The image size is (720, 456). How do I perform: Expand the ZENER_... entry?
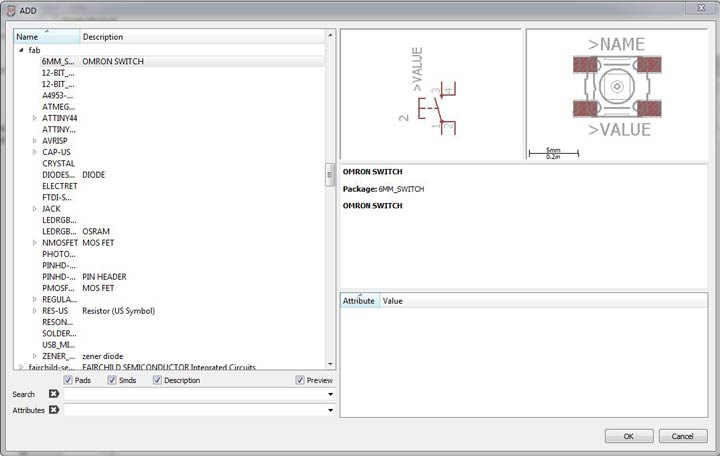click(34, 356)
